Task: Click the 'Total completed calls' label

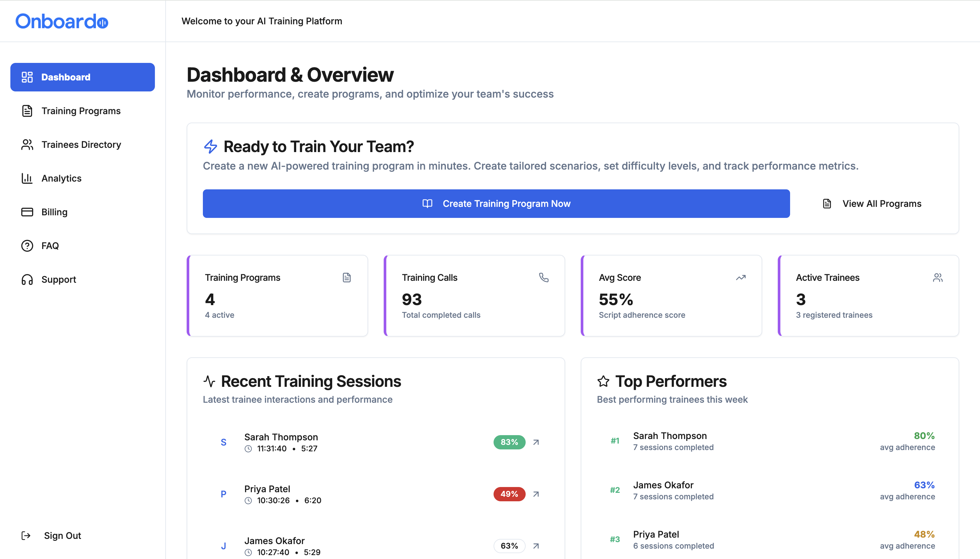Action: coord(441,315)
